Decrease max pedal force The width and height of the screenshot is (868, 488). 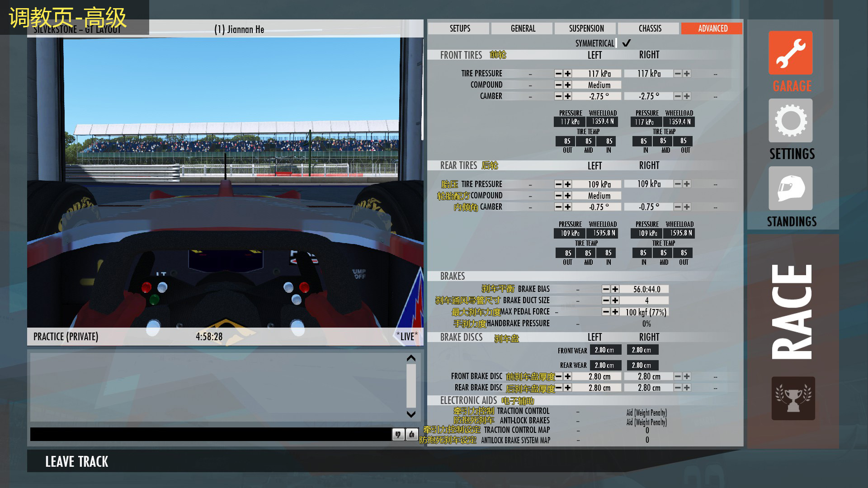606,312
